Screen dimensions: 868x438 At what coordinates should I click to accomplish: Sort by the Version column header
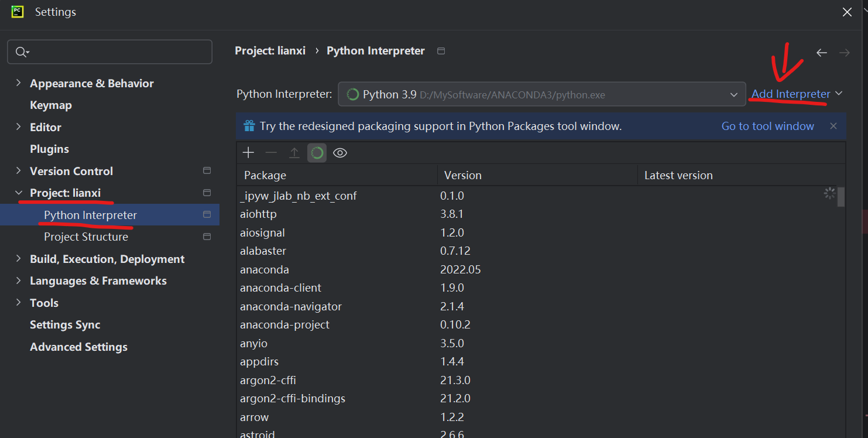click(x=537, y=175)
